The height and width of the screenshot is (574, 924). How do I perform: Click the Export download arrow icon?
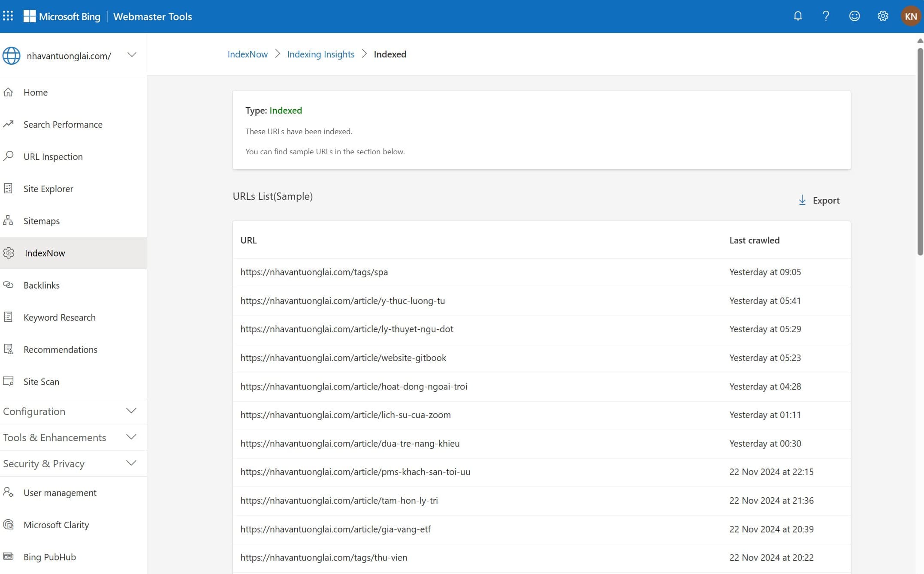pyautogui.click(x=802, y=200)
